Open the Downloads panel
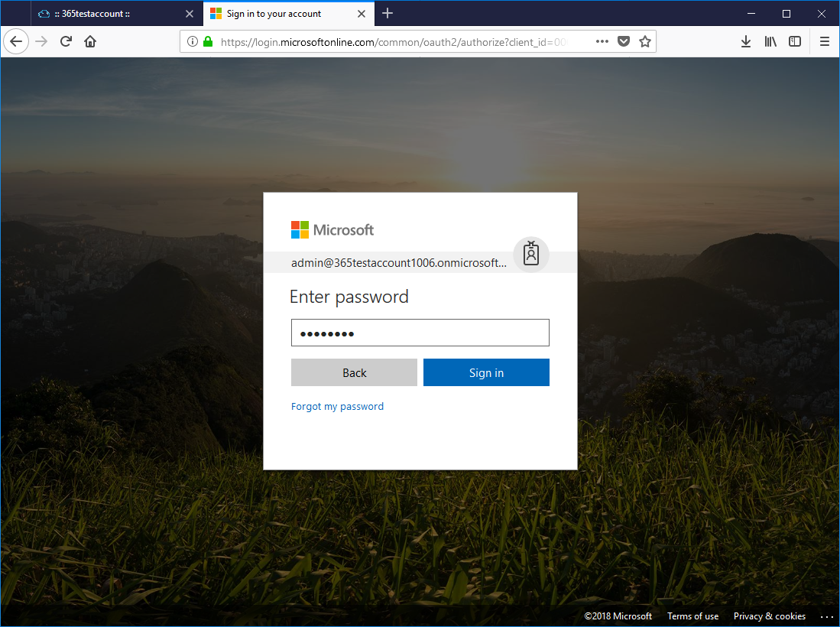The width and height of the screenshot is (840, 627). [x=746, y=42]
